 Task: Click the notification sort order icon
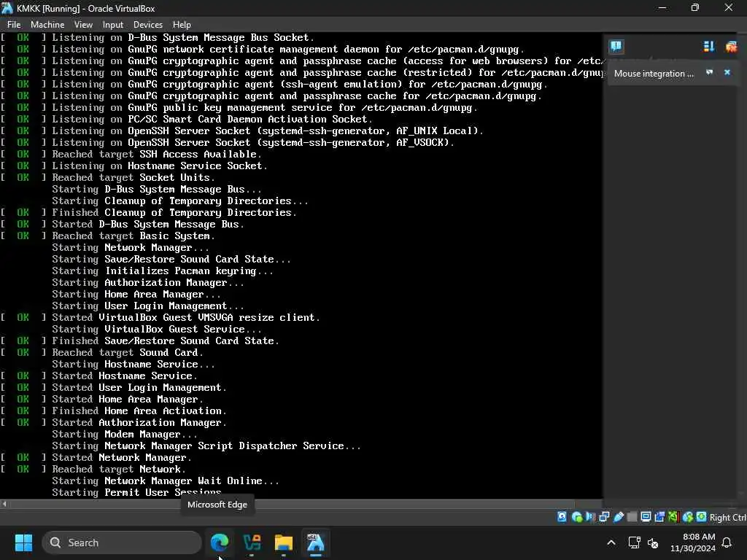pyautogui.click(x=708, y=46)
